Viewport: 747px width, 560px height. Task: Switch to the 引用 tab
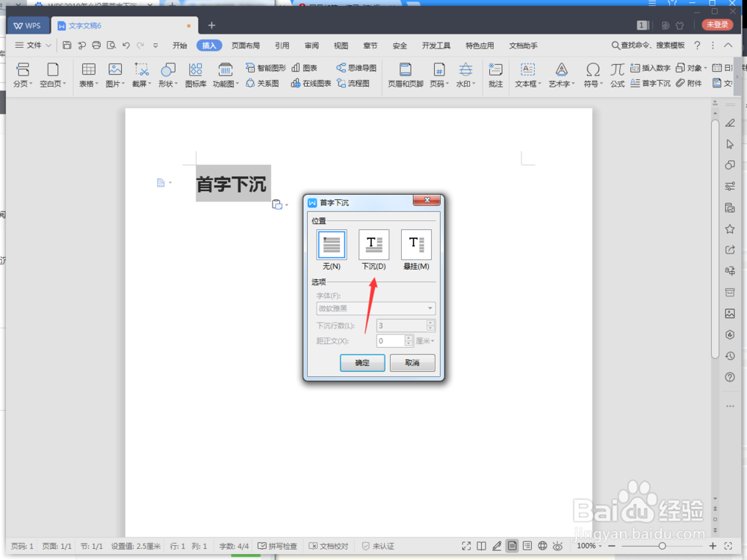pos(282,46)
